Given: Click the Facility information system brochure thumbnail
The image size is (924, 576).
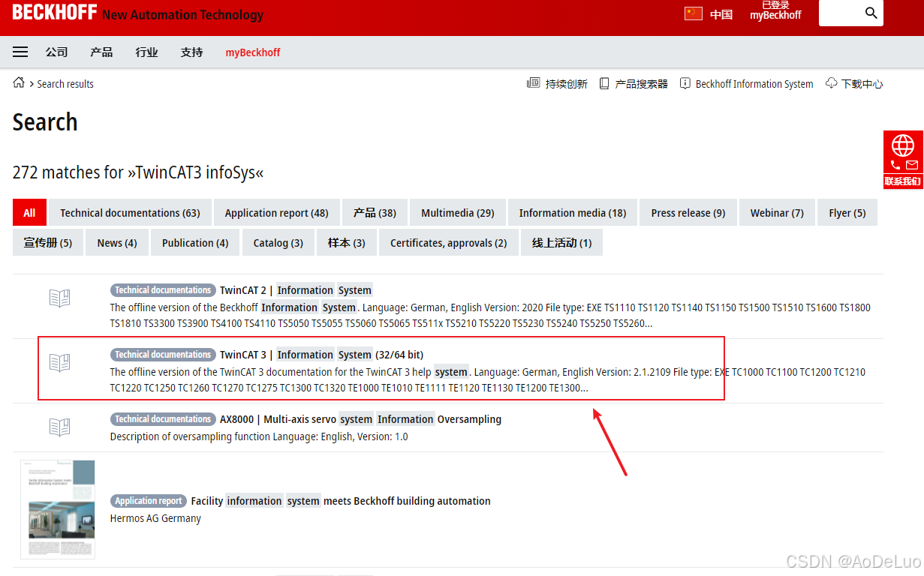Looking at the screenshot, I should coord(58,509).
